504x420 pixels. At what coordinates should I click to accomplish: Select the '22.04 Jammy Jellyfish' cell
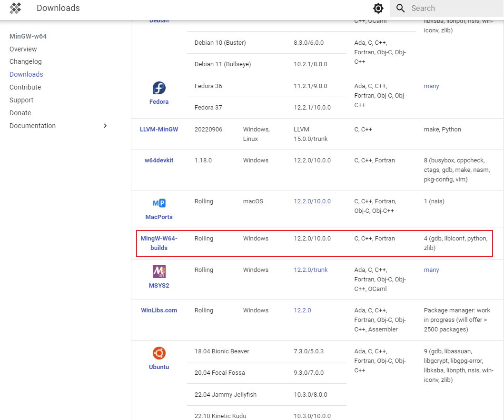click(225, 395)
